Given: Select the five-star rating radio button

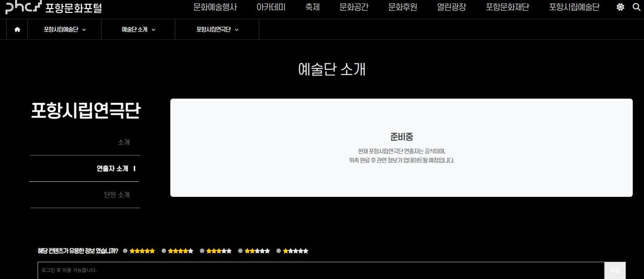Looking at the screenshot, I should (126, 251).
